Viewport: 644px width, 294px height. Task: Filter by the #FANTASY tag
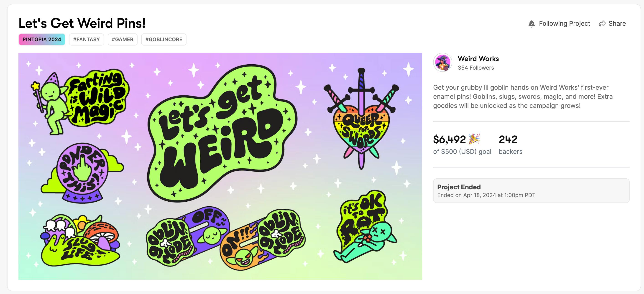click(x=86, y=39)
